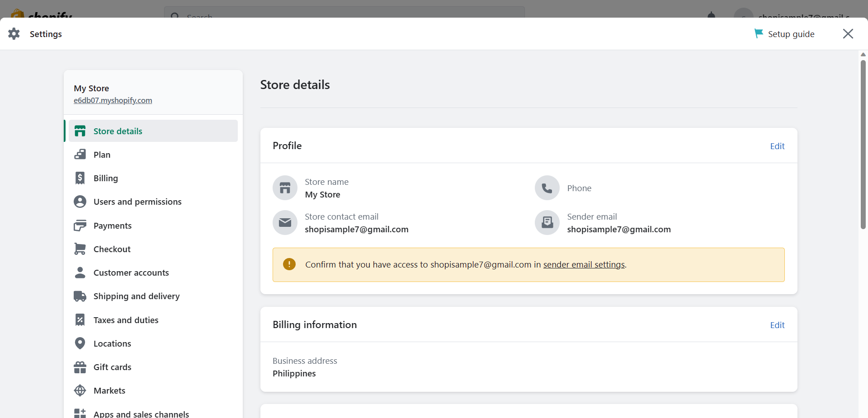The height and width of the screenshot is (418, 868).
Task: Click the Taxes and duties percent icon
Action: pos(80,320)
